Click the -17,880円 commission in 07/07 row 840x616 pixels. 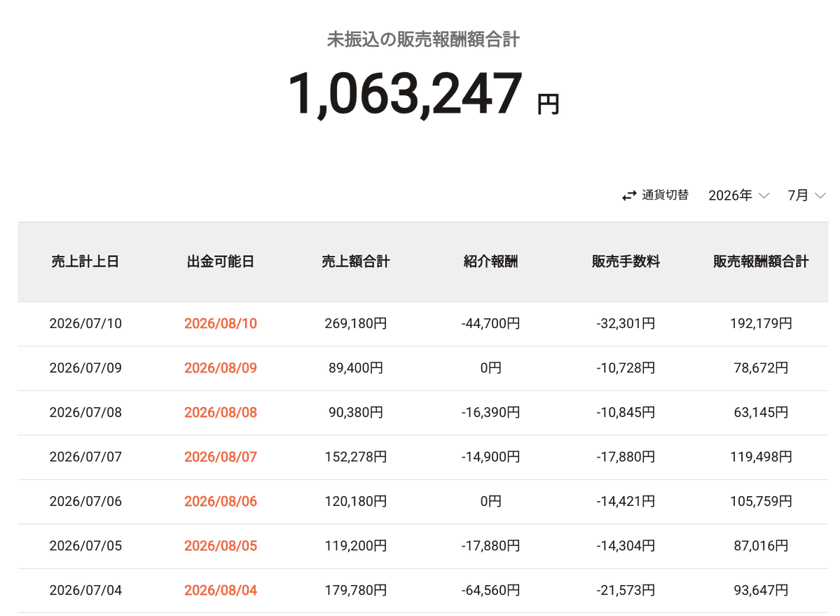click(x=626, y=457)
